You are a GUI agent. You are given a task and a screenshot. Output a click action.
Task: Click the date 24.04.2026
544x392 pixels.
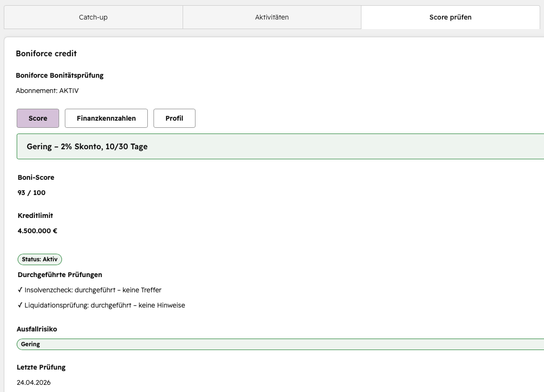(x=34, y=382)
